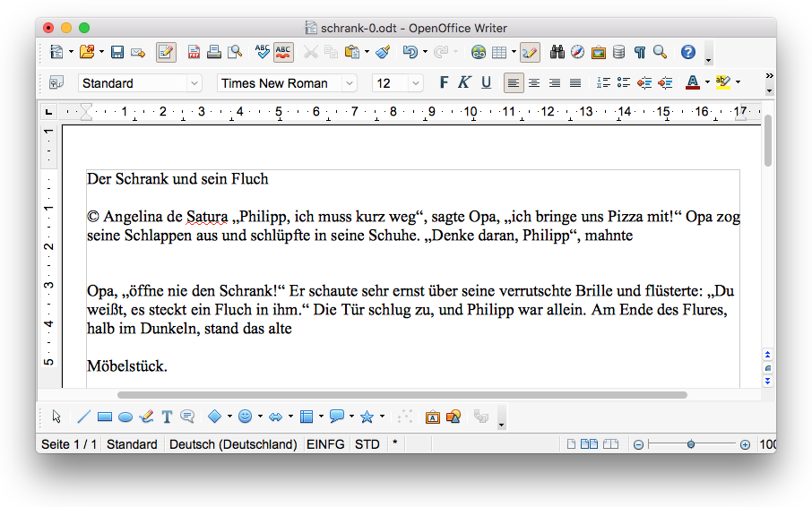
Task: Open the font size 12 dropdown
Action: tap(415, 83)
